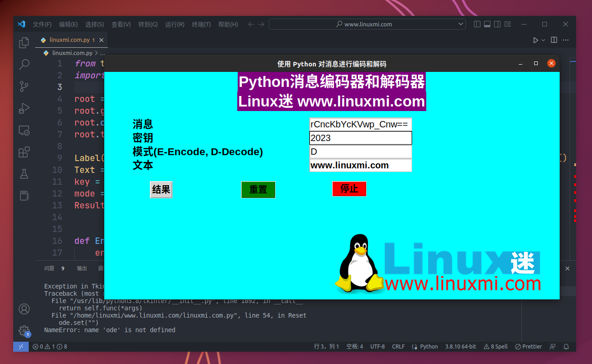Open the 运行(R) menu
The image size is (592, 364).
175,24
